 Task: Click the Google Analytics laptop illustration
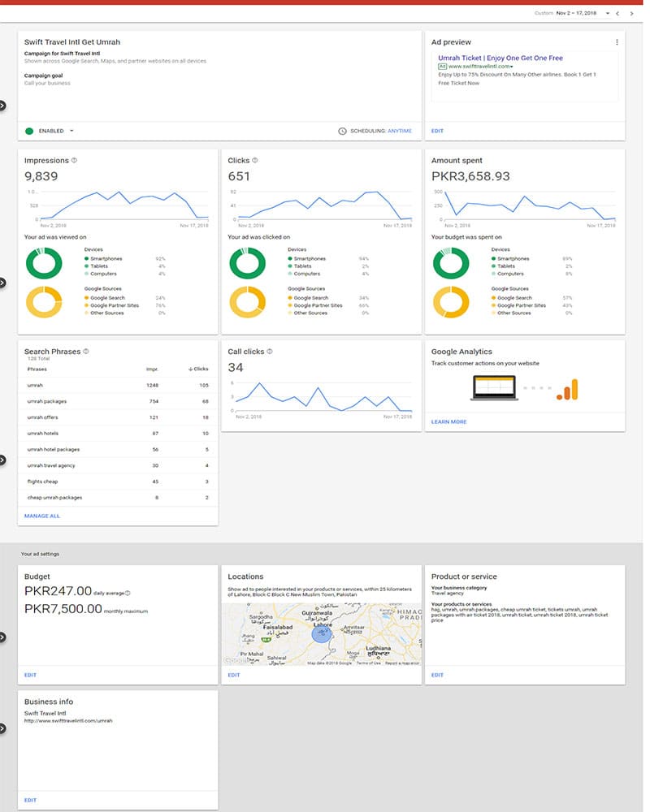495,388
